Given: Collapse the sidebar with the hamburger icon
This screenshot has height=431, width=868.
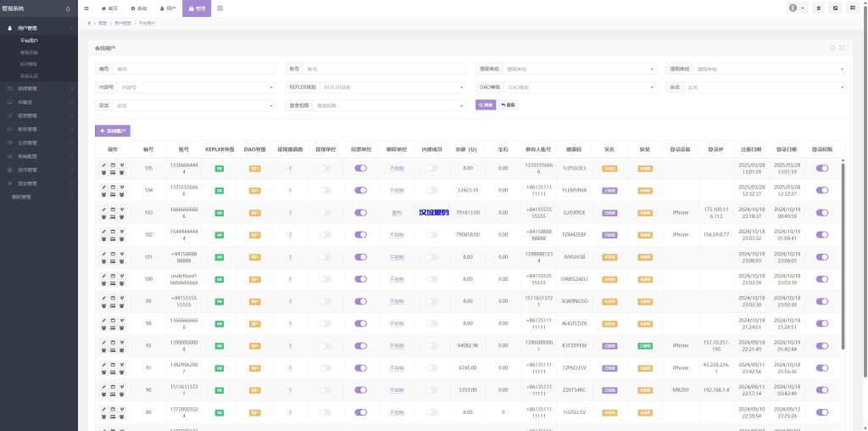Looking at the screenshot, I should tap(86, 8).
